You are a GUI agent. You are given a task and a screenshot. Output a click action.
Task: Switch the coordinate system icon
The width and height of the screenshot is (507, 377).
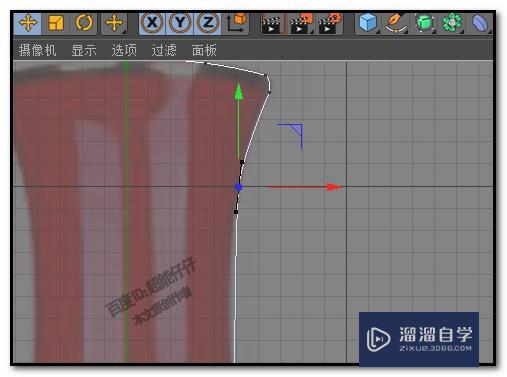236,23
